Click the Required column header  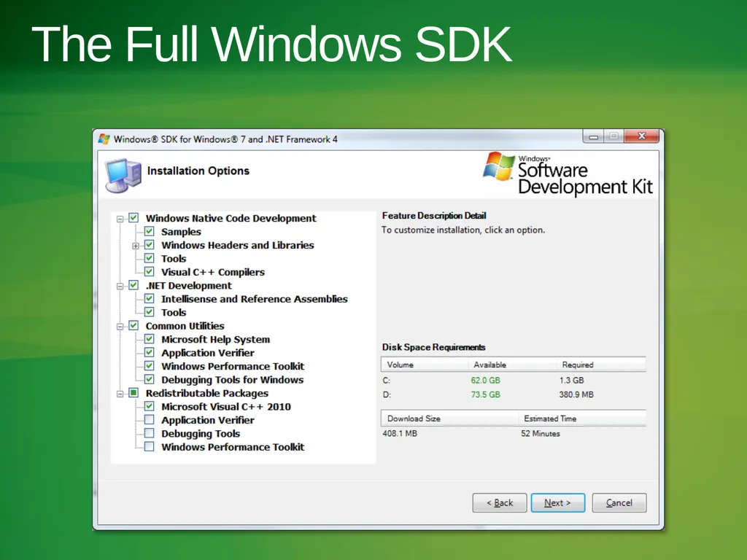tap(601, 365)
